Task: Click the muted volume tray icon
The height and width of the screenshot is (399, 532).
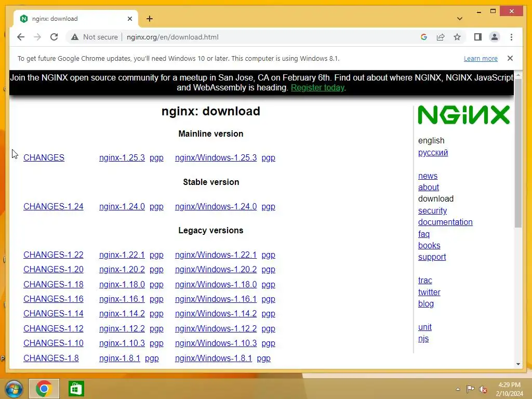Action: (x=483, y=389)
